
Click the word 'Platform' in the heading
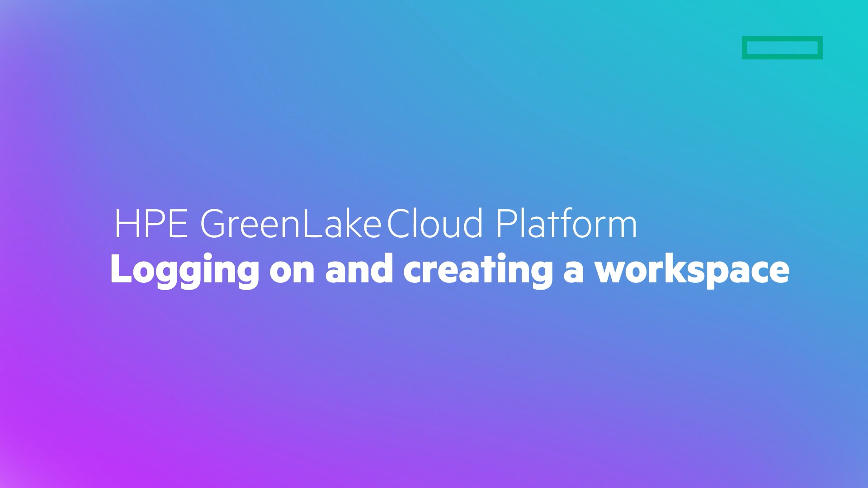(566, 224)
